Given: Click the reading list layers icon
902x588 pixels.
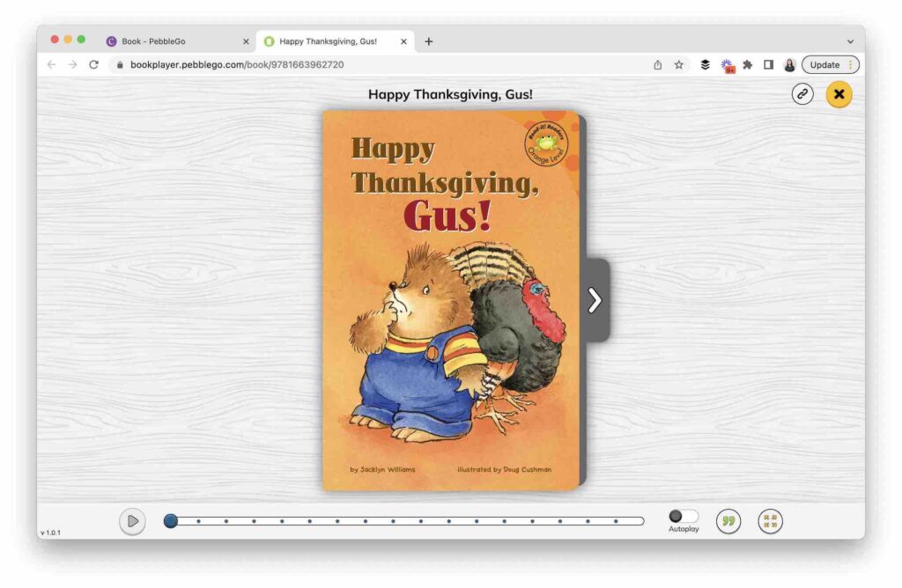Looking at the screenshot, I should 704,64.
